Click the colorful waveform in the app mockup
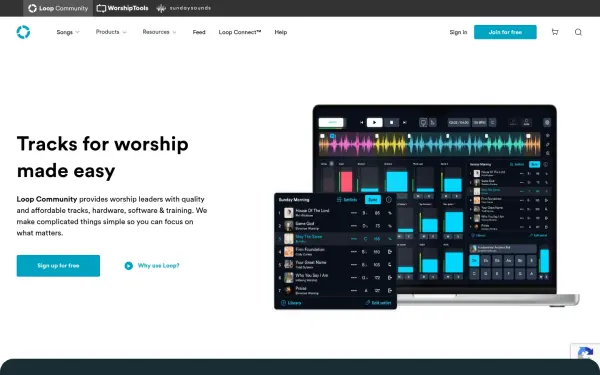The width and height of the screenshot is (600, 375). pyautogui.click(x=429, y=145)
